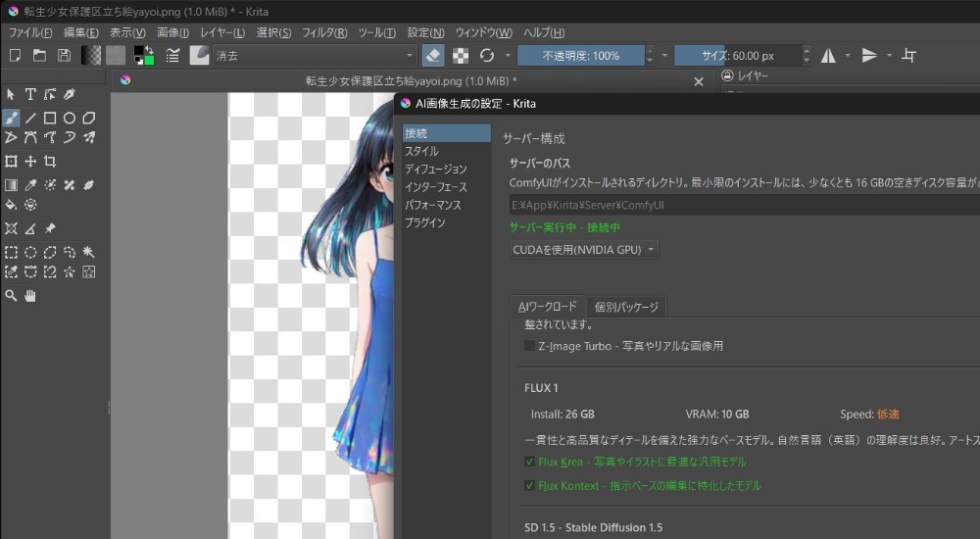Select the Contiguous Selection magic wand tool
This screenshot has height=539, width=980.
tap(89, 252)
